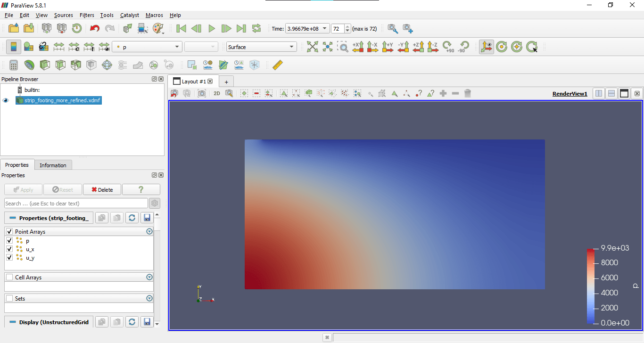The image size is (644, 343).
Task: Click the Clip filter icon
Action: (45, 65)
